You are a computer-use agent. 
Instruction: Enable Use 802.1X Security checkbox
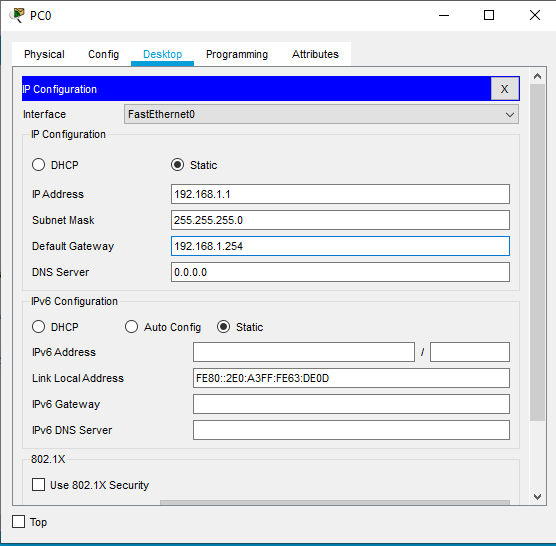pyautogui.click(x=38, y=485)
